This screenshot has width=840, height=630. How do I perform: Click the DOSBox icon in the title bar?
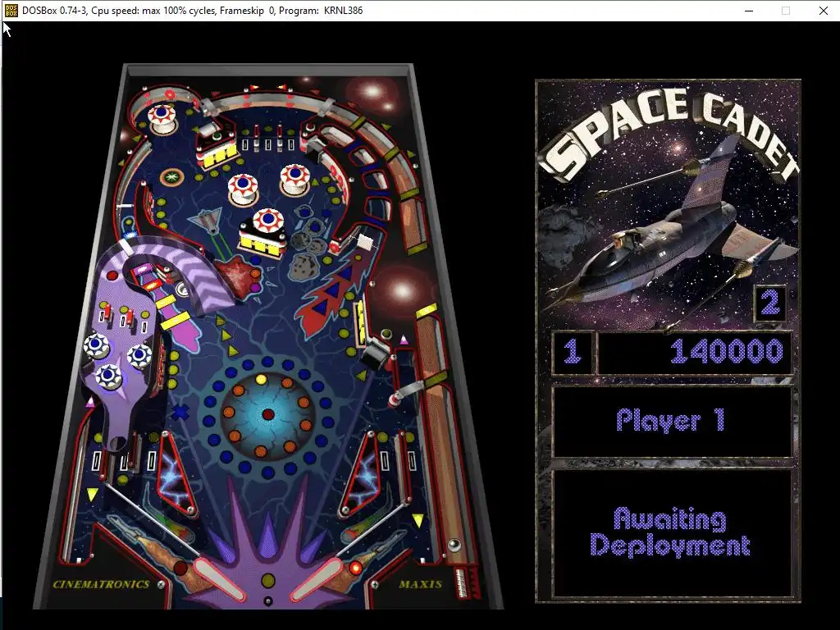[11, 10]
